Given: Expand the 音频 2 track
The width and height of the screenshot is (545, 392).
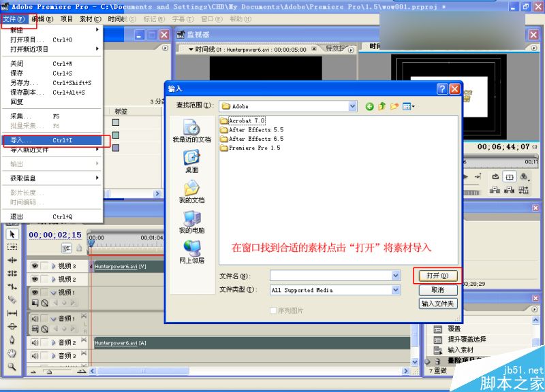Looking at the screenshot, I should pos(54,343).
